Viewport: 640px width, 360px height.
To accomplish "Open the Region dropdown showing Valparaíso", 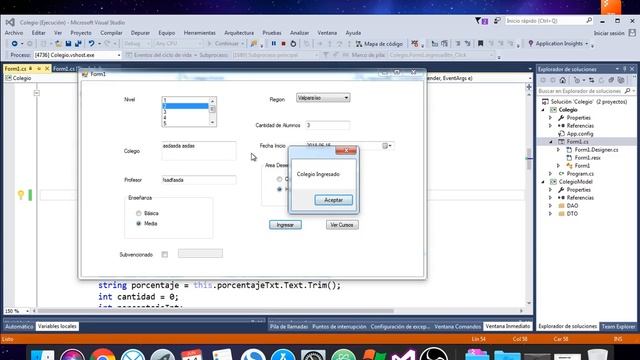I will (323, 98).
